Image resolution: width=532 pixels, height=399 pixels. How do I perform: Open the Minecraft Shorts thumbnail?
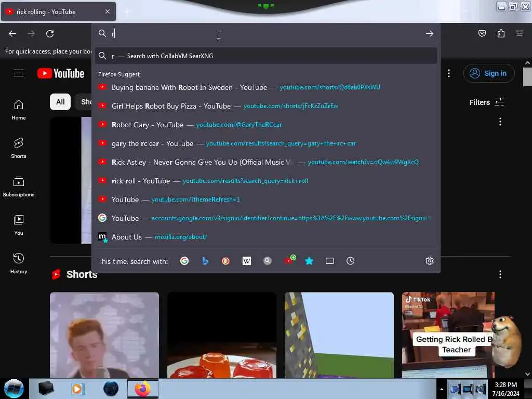click(x=339, y=335)
